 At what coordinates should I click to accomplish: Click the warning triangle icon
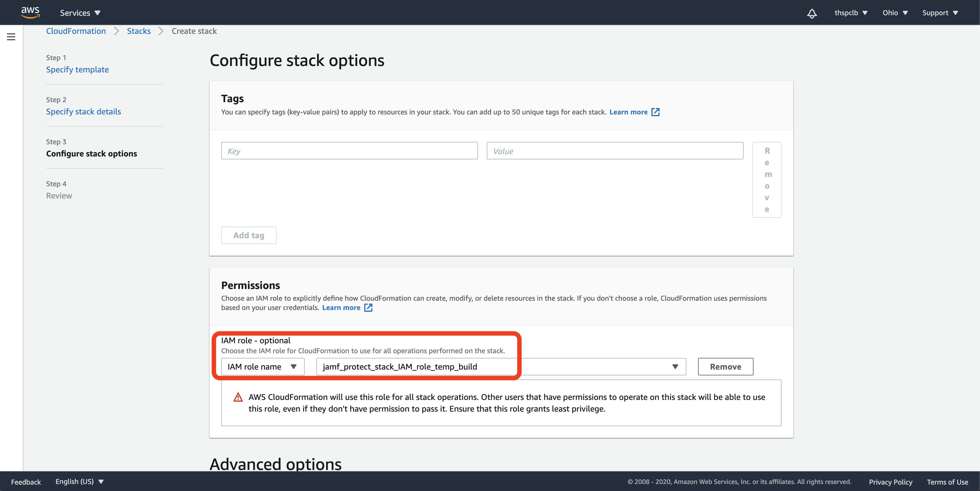[238, 397]
